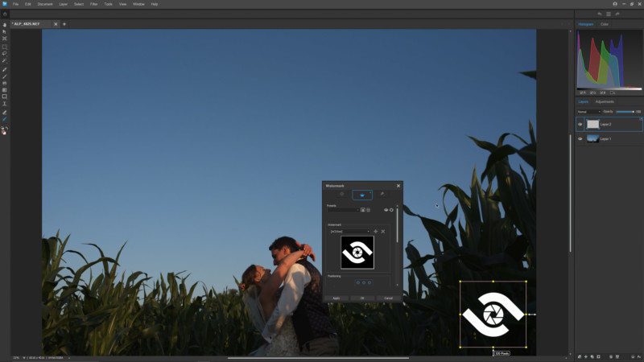Select the Layer 1 thumbnail
Screen dimensions: 644x362
[x=592, y=138]
